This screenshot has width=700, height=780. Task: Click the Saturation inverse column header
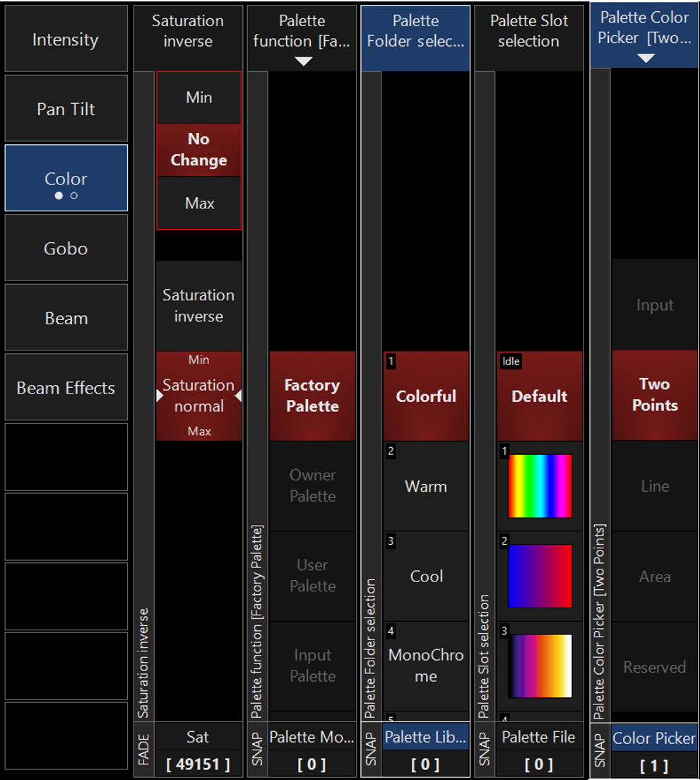click(x=188, y=38)
